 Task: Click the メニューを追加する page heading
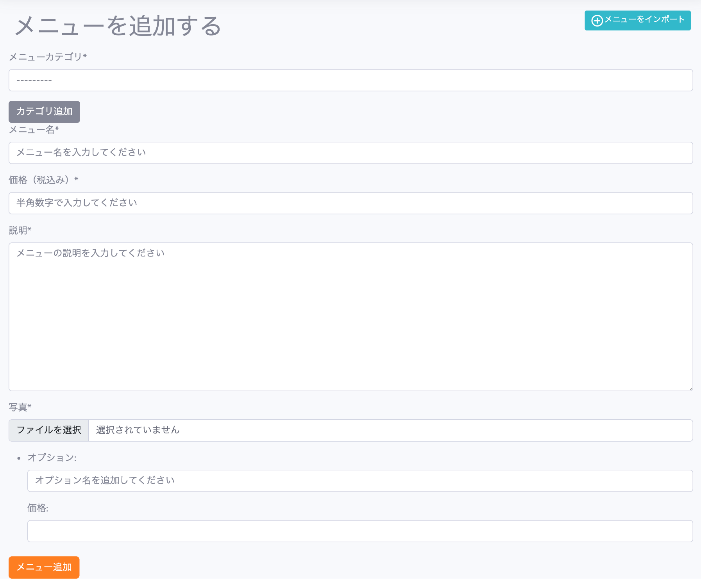(x=118, y=26)
